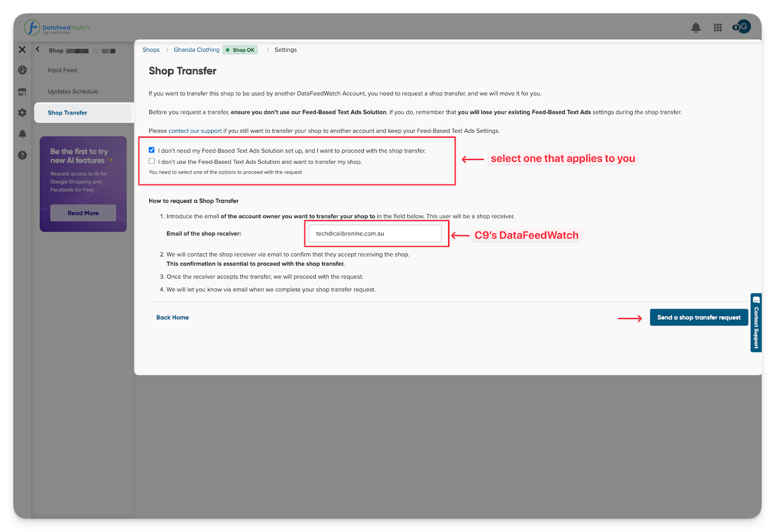Viewport: 775px width, 532px height.
Task: Click the sidebar notifications bell icon
Action: [x=22, y=134]
